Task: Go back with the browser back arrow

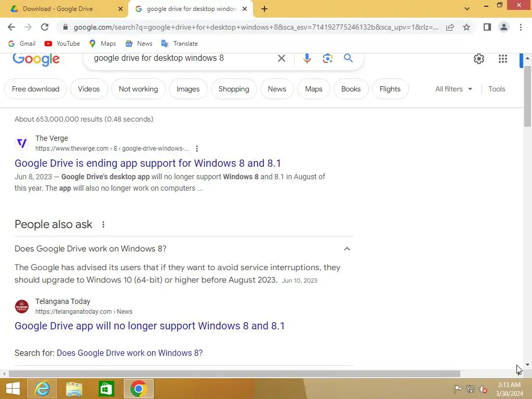Action: (x=11, y=27)
